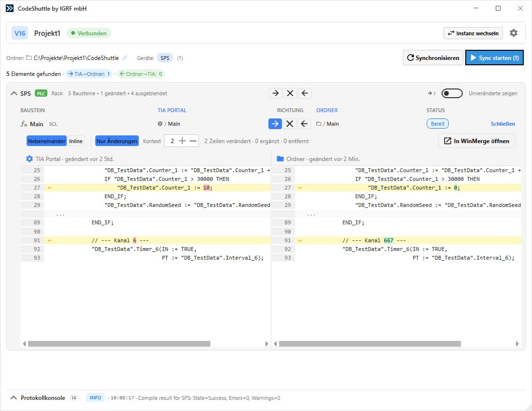Click the 5 Elemente gefunden text

click(33, 73)
